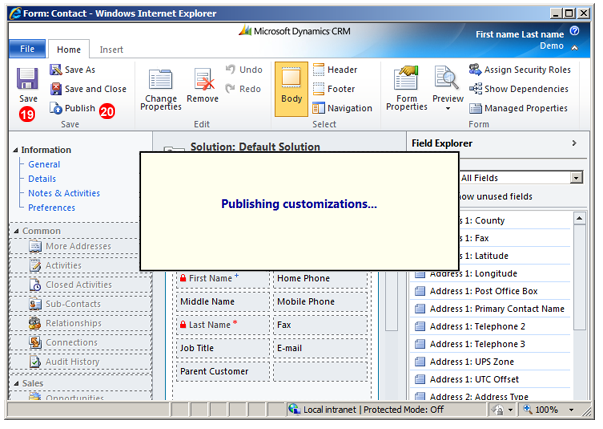
Task: Switch to the Insert tab
Action: point(112,49)
